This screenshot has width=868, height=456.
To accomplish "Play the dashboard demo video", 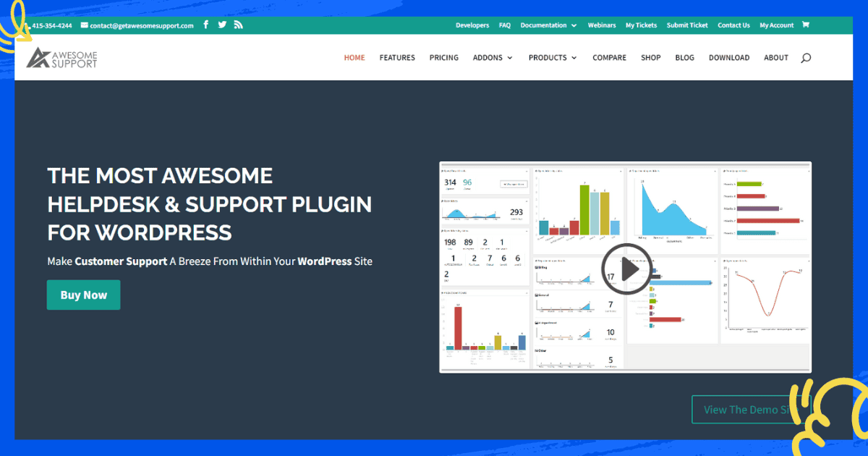I will pyautogui.click(x=626, y=269).
